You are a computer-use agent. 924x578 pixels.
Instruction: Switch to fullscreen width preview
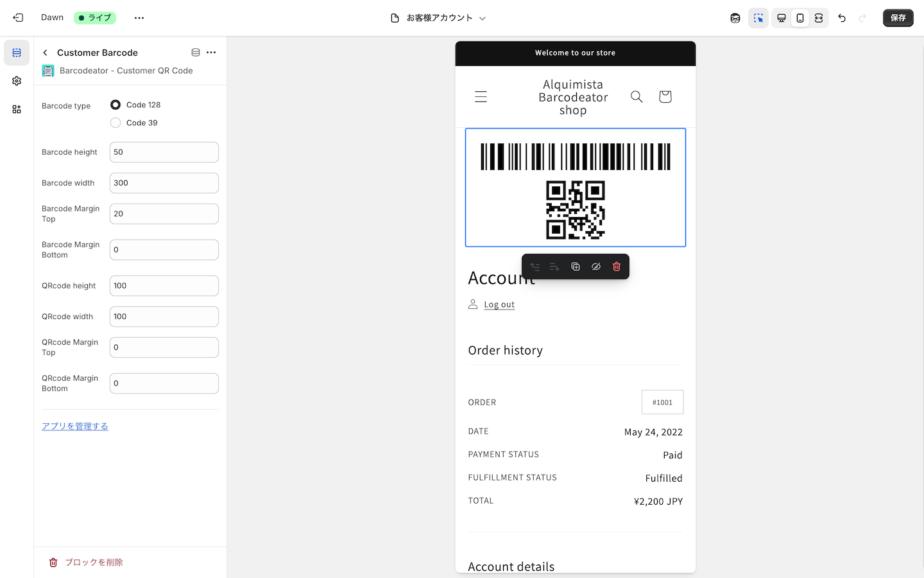pyautogui.click(x=819, y=18)
